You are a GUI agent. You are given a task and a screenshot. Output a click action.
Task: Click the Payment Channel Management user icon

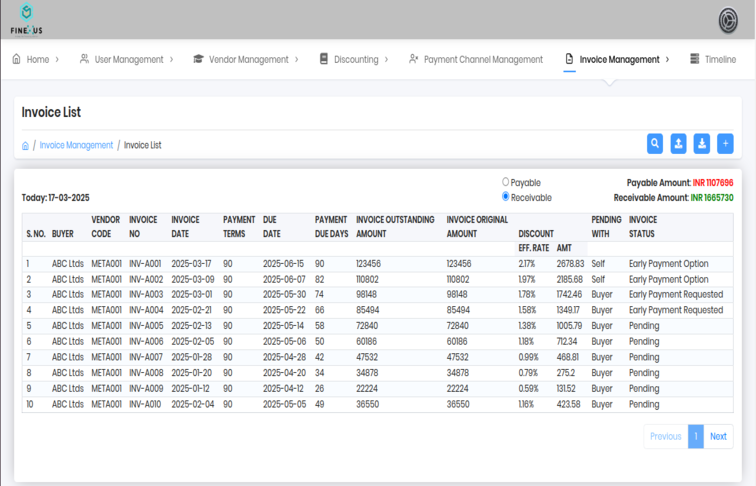pos(414,60)
